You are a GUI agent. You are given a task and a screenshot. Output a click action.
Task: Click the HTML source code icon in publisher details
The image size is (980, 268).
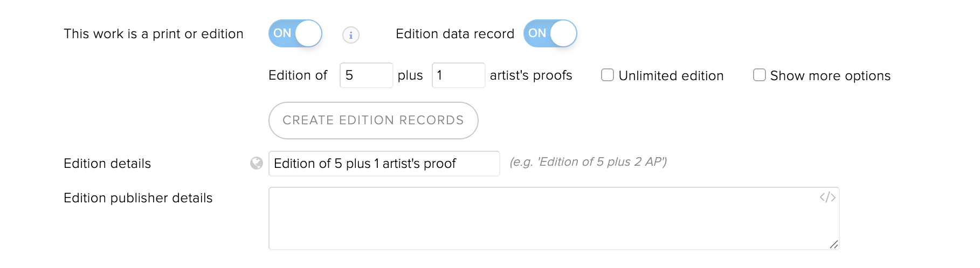coord(827,198)
